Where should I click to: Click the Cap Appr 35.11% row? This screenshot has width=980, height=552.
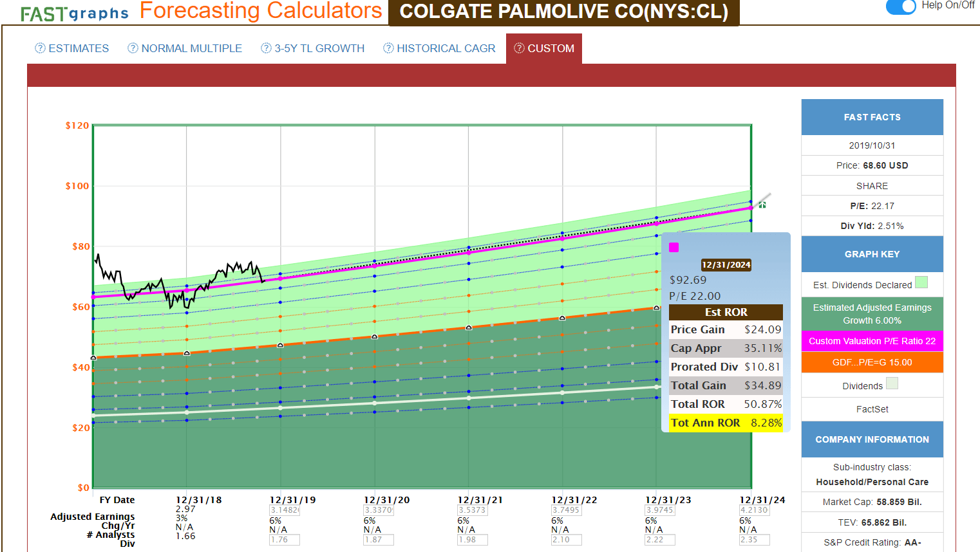pos(726,348)
